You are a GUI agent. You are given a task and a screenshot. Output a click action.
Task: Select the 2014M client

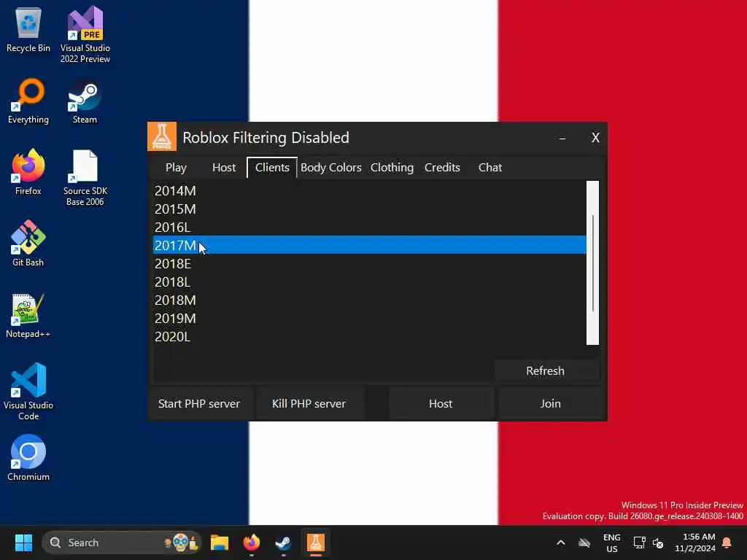369,190
